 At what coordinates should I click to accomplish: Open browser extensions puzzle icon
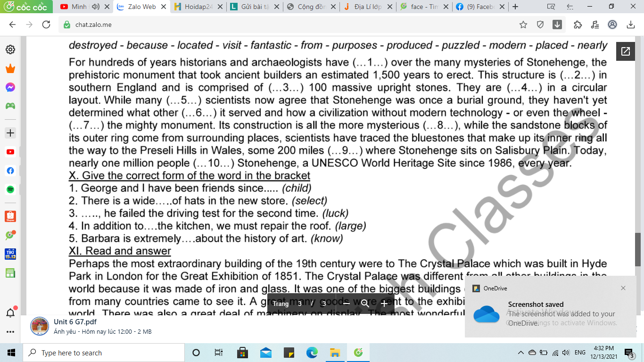(x=578, y=25)
